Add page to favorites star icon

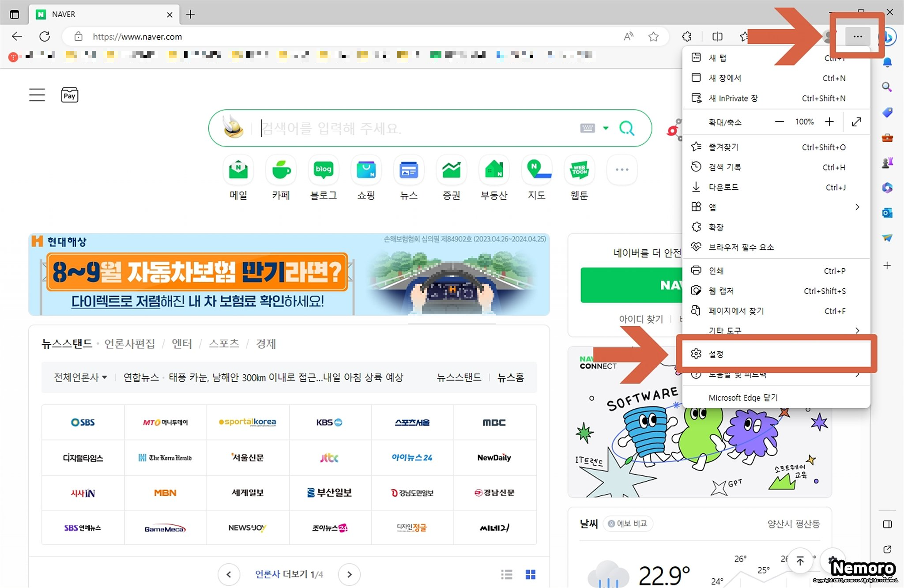tap(653, 37)
